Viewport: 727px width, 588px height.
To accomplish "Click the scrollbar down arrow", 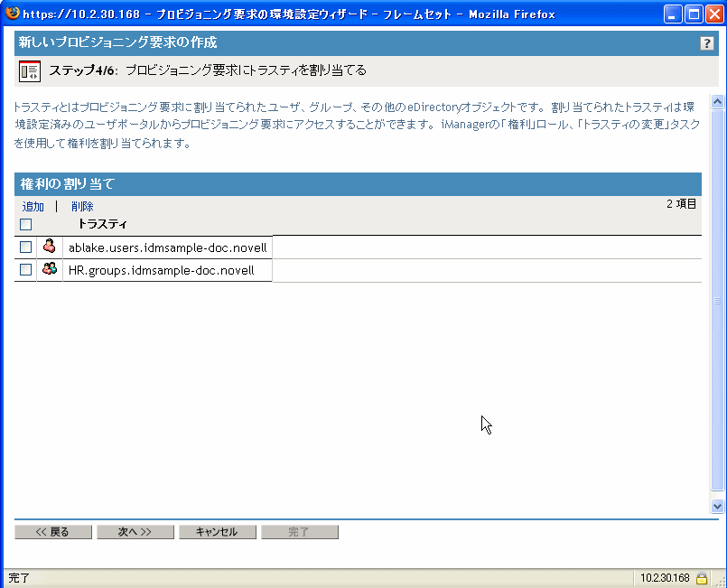I will coord(718,507).
